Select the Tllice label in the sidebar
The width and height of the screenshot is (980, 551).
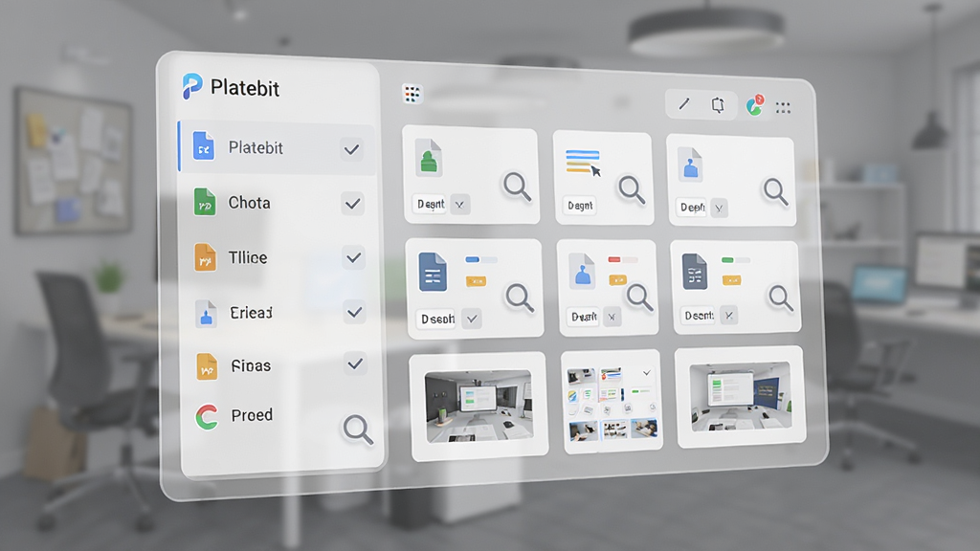pos(248,257)
